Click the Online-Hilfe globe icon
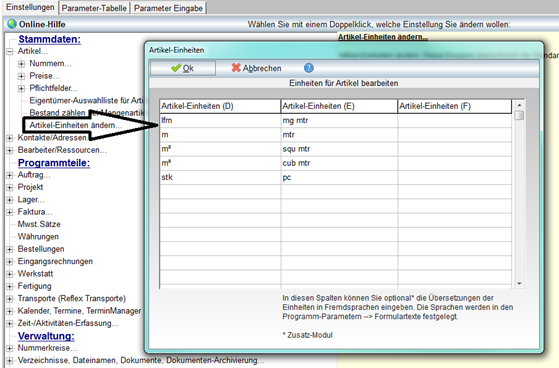Viewport: 559px width, 368px height. (12, 24)
